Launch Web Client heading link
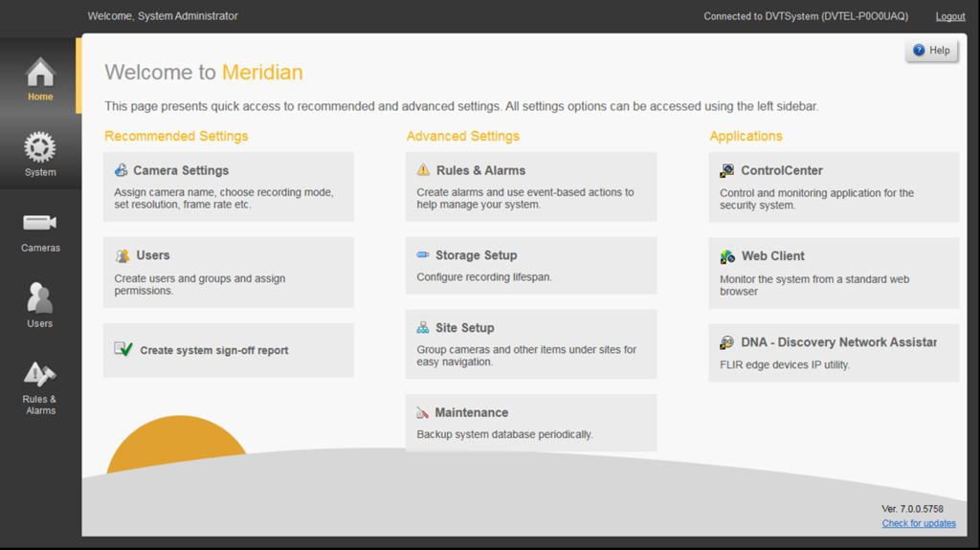The height and width of the screenshot is (550, 980). click(x=773, y=255)
